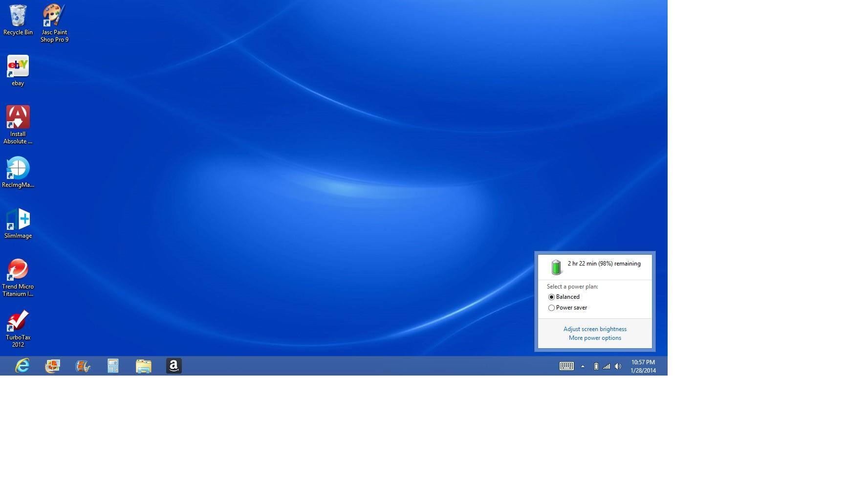Show hidden icons in the system tray
This screenshot has height=489, width=868.
click(583, 366)
